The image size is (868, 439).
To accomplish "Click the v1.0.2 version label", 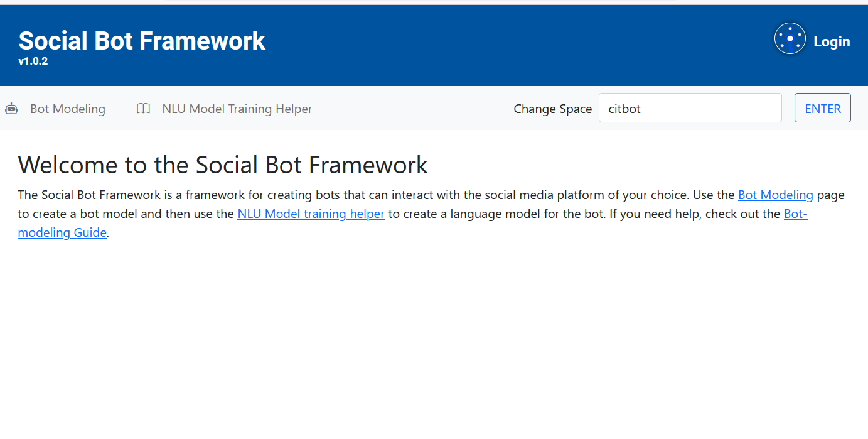I will [x=33, y=62].
